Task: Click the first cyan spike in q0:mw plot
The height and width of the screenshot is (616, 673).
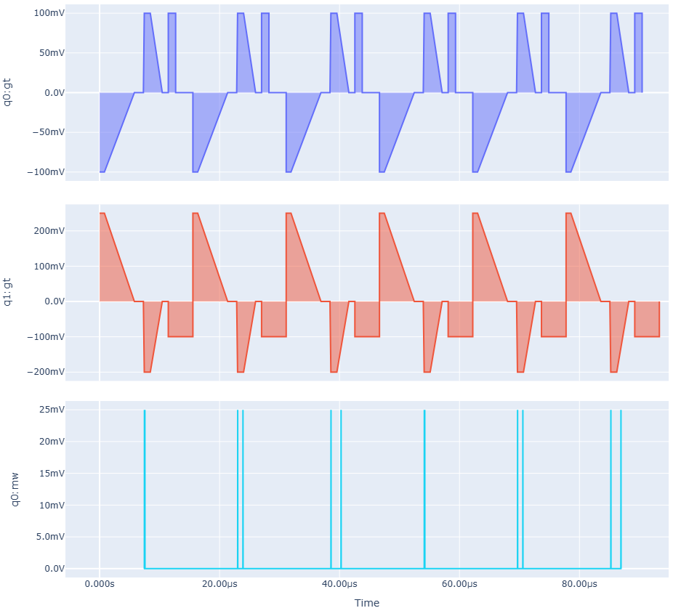Action: (145, 487)
